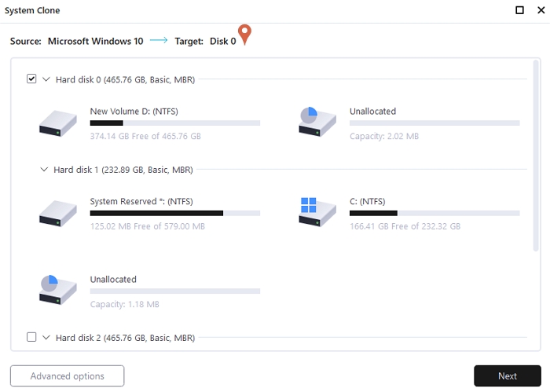The width and height of the screenshot is (550, 392).
Task: Click the 'System Clone' window title
Action: point(32,10)
